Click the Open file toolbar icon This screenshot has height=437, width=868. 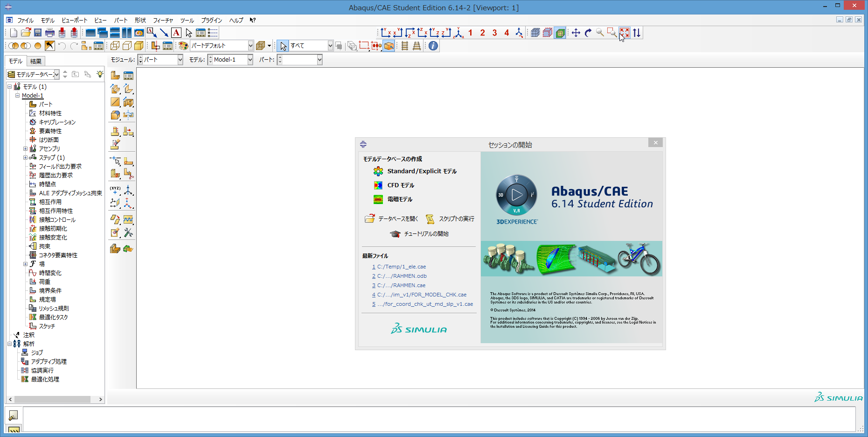[x=26, y=33]
